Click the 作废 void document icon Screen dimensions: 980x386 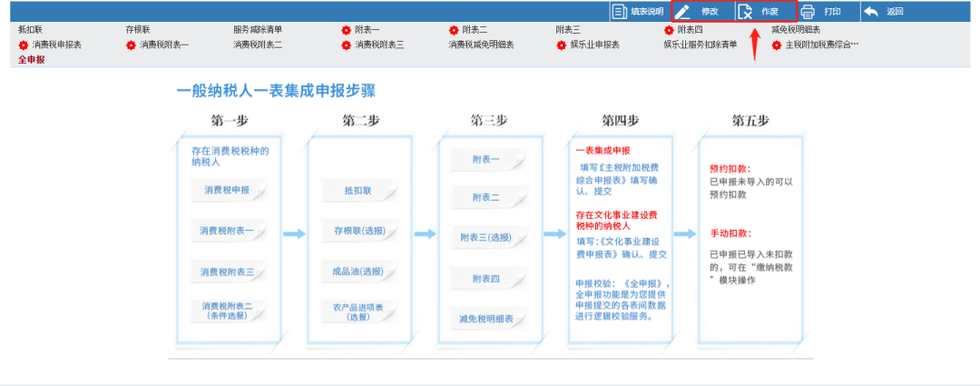pos(745,11)
